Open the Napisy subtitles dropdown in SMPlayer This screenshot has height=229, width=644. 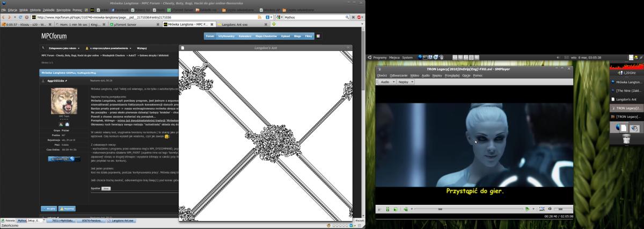point(405,82)
